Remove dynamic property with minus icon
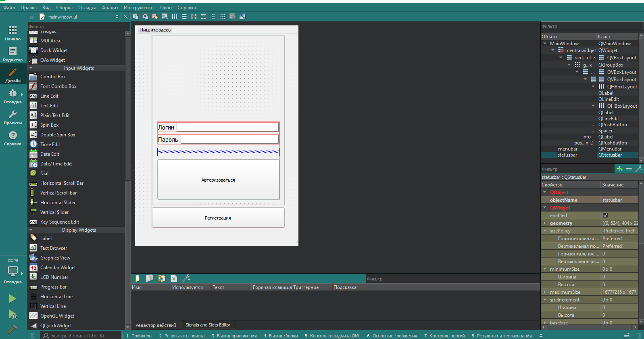This screenshot has width=644, height=339. 629,169
